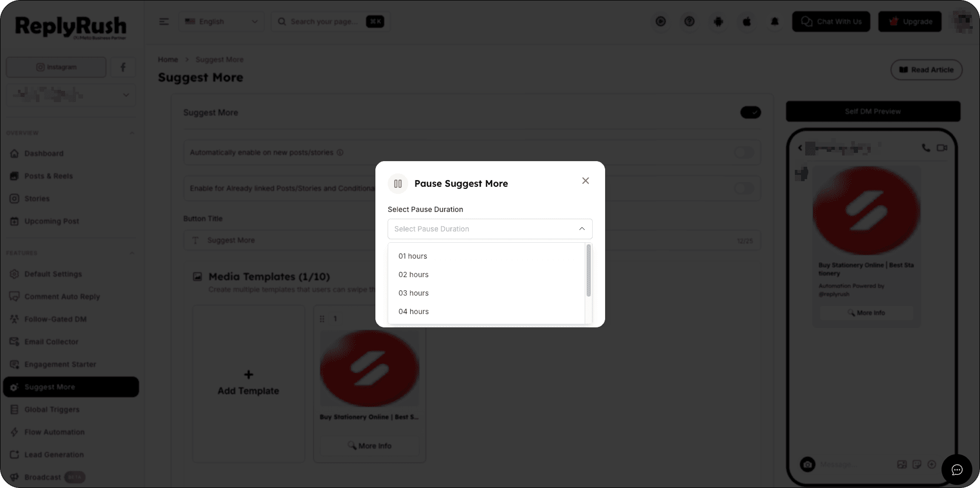Collapse the Overview section
Viewport: 980px width, 488px height.
coord(132,133)
